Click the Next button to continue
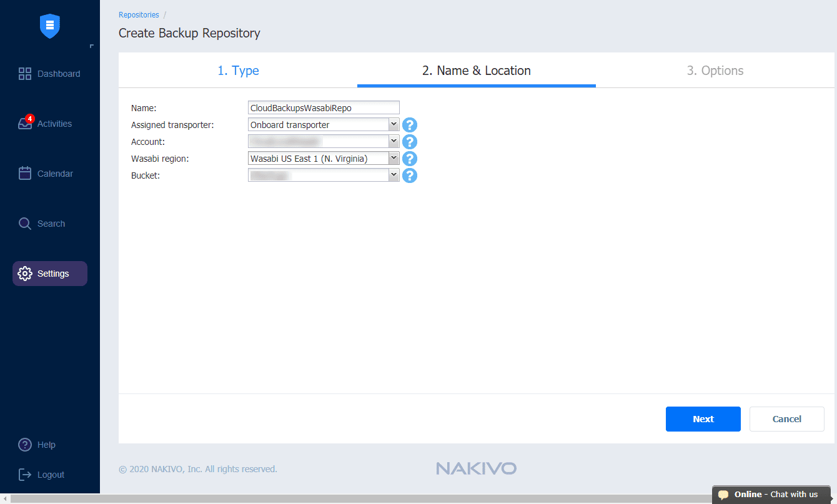The height and width of the screenshot is (504, 837). [x=703, y=418]
